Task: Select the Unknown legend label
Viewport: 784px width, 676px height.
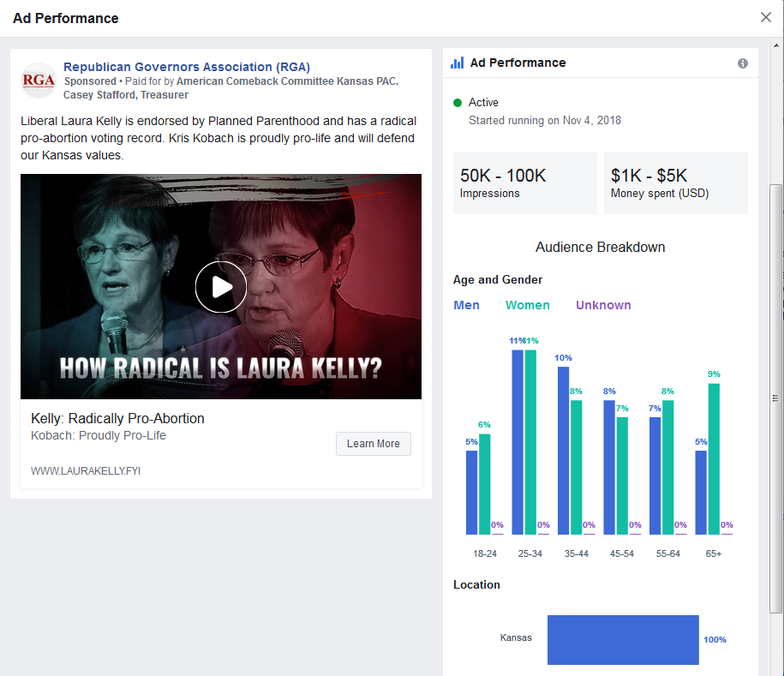Action: pos(603,305)
